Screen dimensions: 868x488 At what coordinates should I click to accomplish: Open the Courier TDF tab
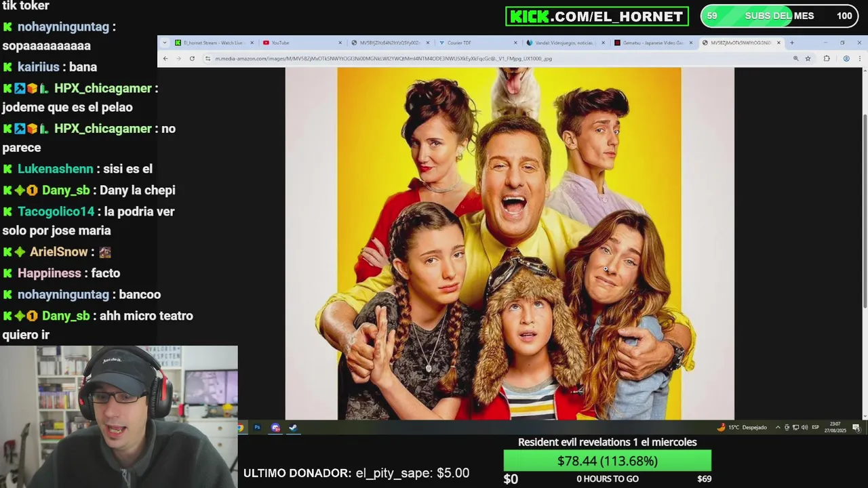[x=478, y=43]
